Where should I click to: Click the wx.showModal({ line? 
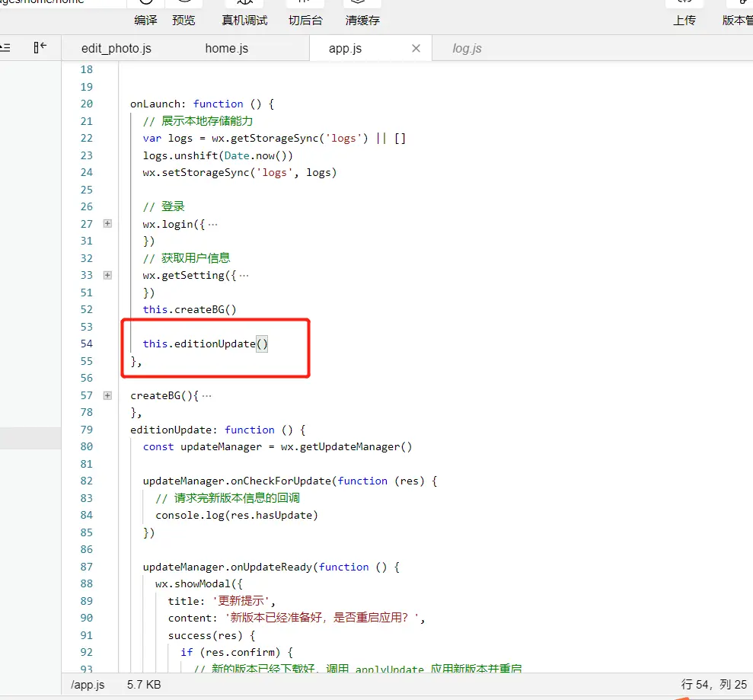pyautogui.click(x=199, y=583)
